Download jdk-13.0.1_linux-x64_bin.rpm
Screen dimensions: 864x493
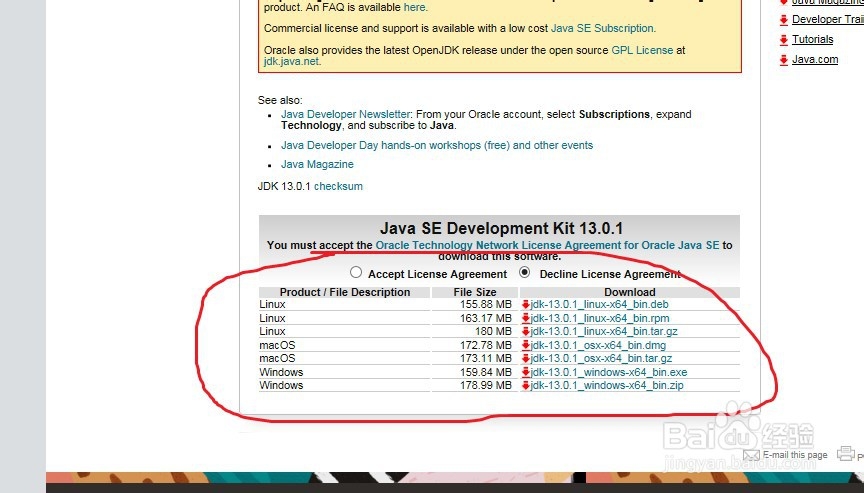pyautogui.click(x=600, y=318)
